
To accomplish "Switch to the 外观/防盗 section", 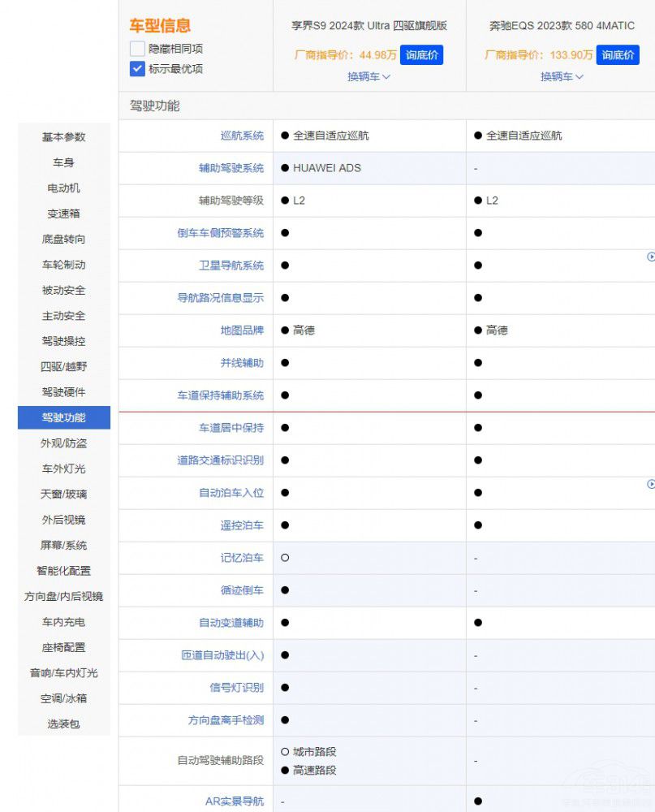I will [x=62, y=443].
